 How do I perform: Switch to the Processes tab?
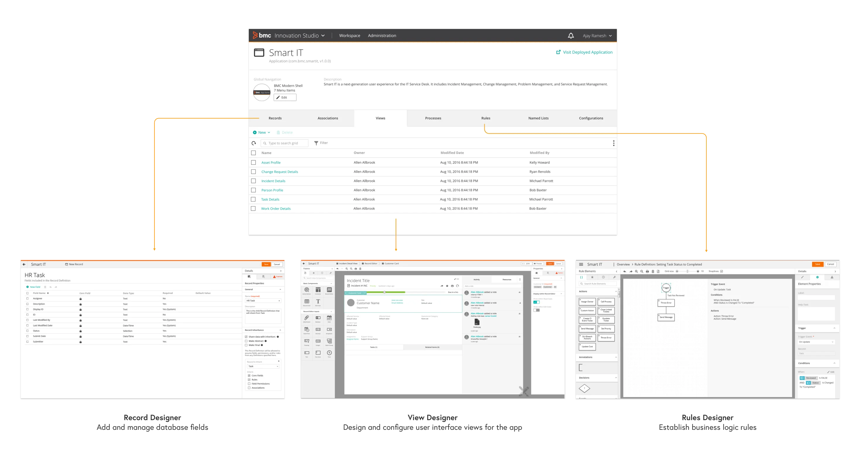pos(433,119)
